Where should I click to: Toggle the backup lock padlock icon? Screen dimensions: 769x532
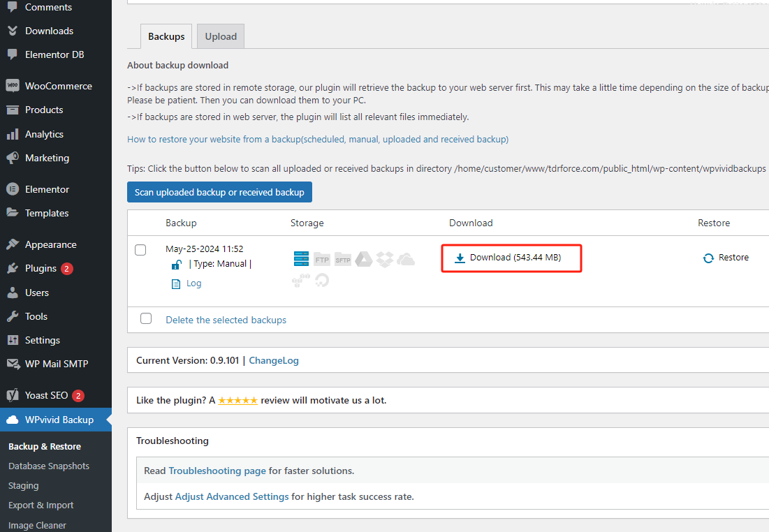pyautogui.click(x=177, y=265)
